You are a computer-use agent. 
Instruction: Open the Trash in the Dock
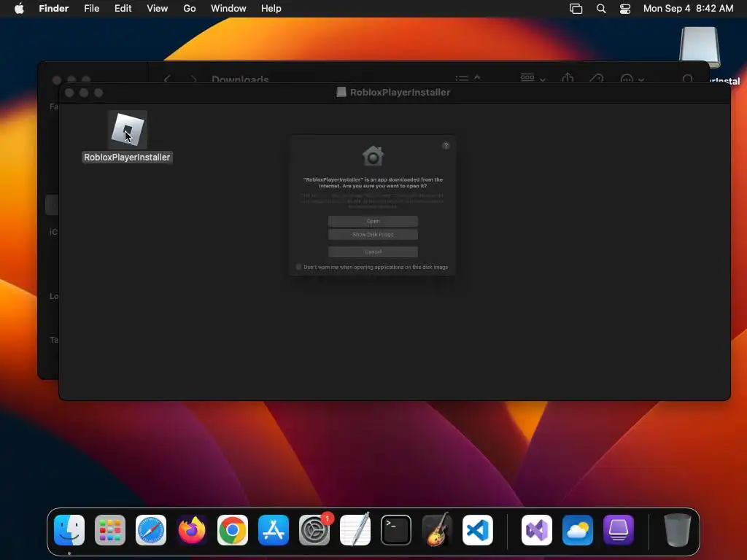[678, 530]
